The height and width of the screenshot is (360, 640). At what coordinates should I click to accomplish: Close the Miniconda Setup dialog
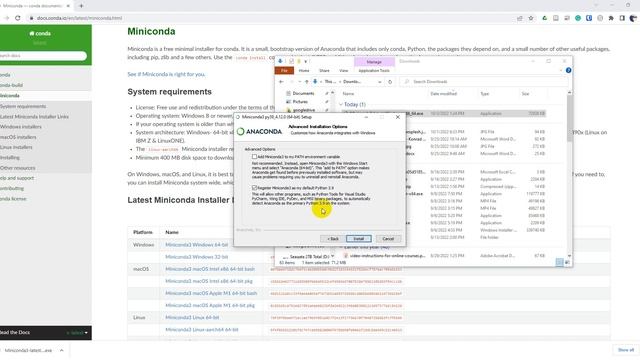tap(398, 117)
